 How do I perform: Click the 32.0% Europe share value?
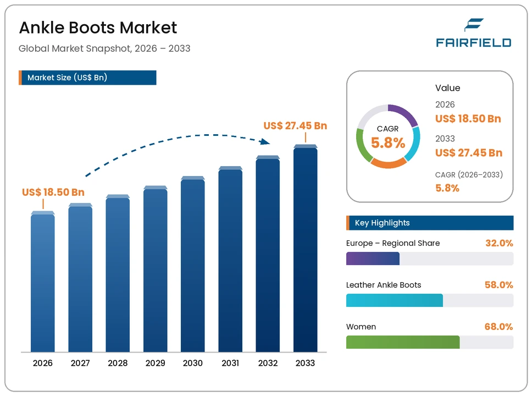499,243
